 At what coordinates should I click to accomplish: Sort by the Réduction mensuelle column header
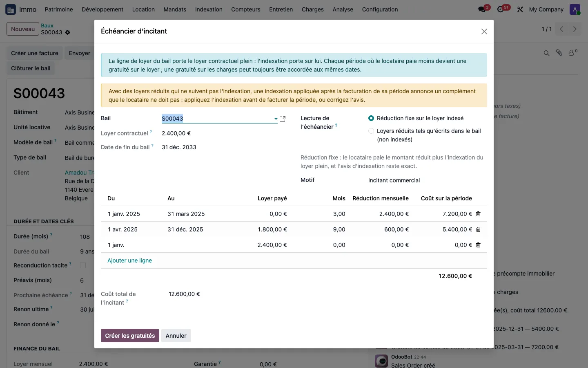[381, 198]
